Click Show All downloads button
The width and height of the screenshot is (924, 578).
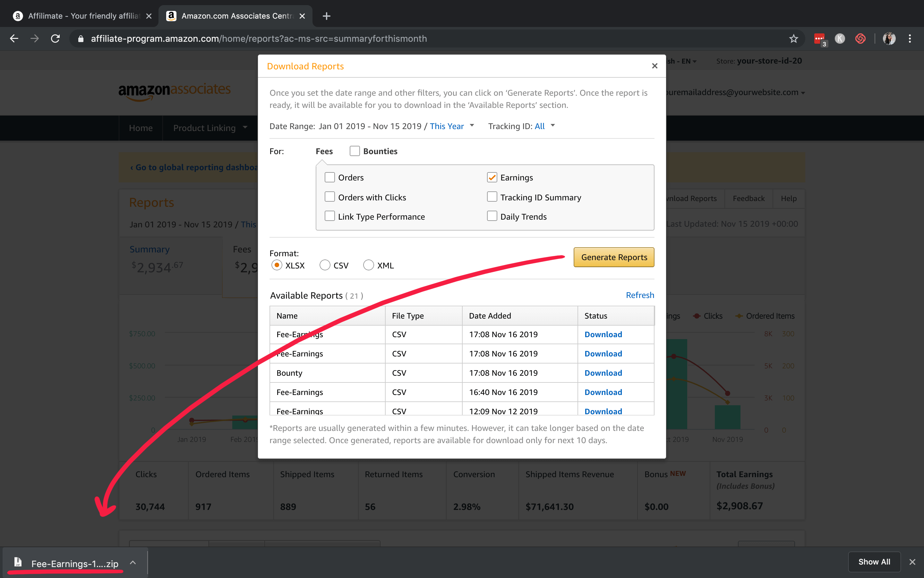tap(874, 562)
